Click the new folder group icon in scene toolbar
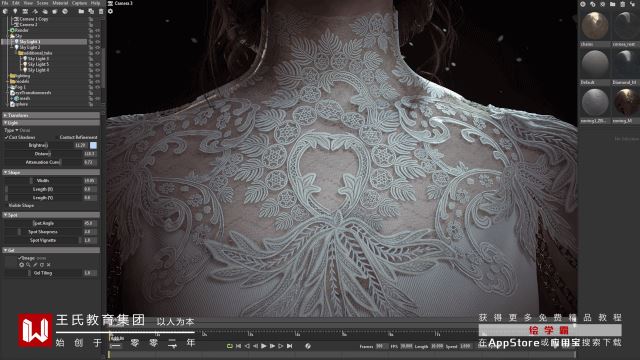The width and height of the screenshot is (640, 360). click(81, 11)
